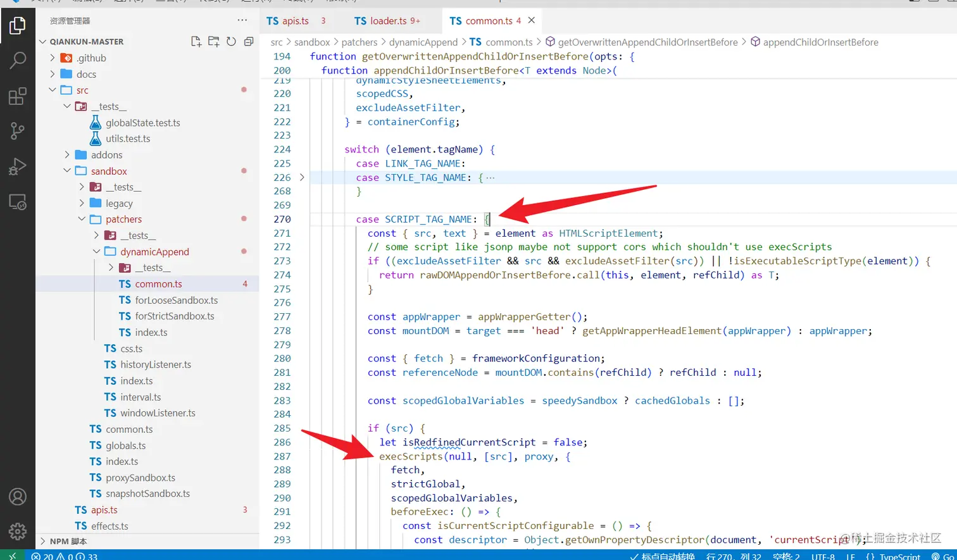
Task: Show the errors and warnings count panel
Action: coord(64,556)
